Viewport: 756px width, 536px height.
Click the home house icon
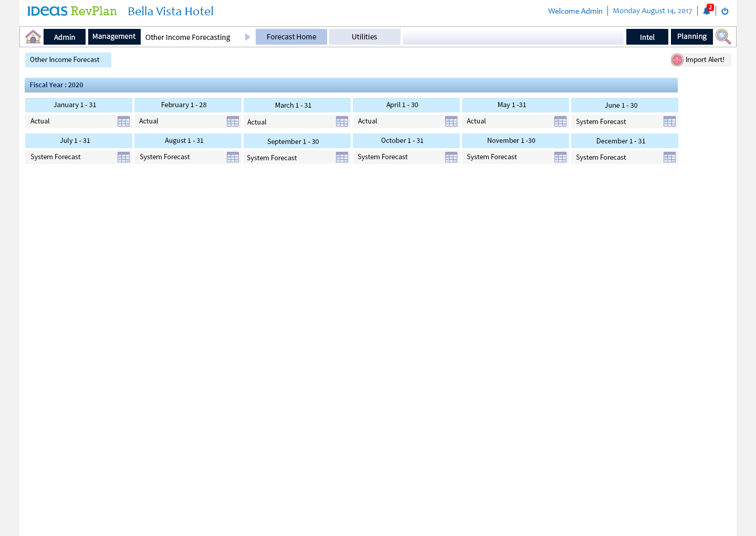[x=33, y=37]
